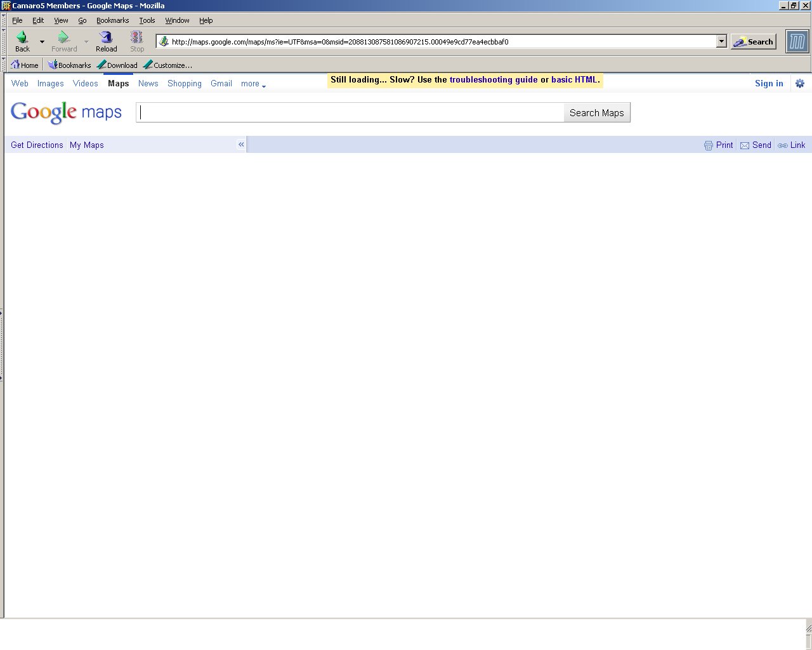Open the Bookmarks toolbar folder icon
This screenshot has width=812, height=650.
click(x=53, y=65)
